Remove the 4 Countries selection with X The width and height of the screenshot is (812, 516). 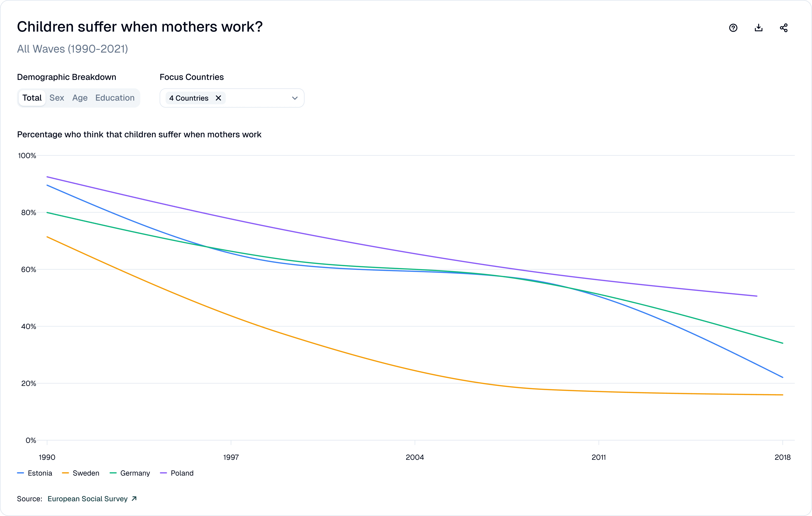tap(219, 98)
